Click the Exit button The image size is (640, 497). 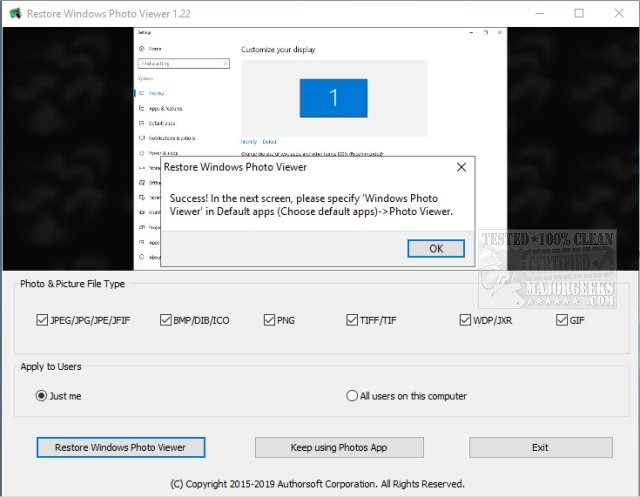[540, 447]
